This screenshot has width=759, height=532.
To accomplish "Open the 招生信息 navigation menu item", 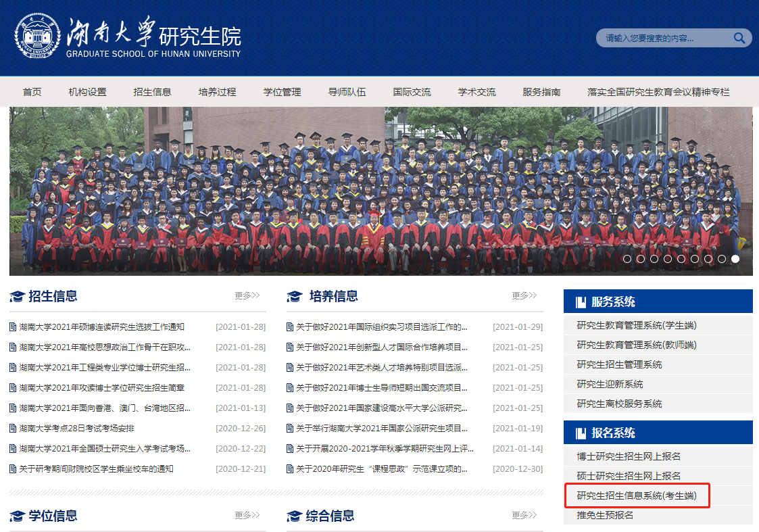I will pyautogui.click(x=152, y=92).
